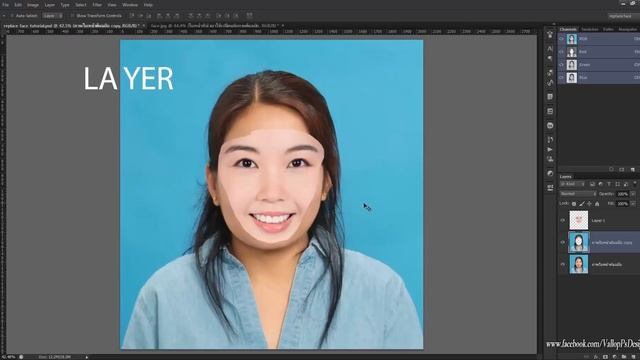
Task: Toggle Show Transform Controls checkbox
Action: [x=72, y=16]
